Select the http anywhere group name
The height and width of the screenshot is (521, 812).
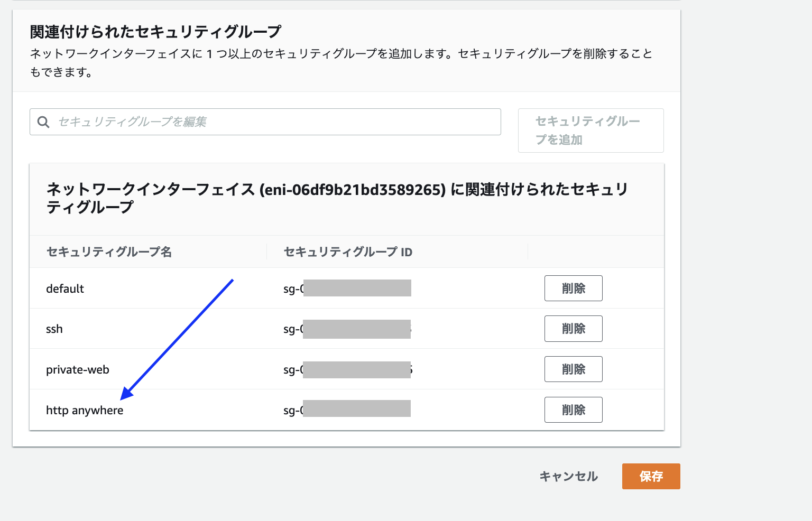point(85,411)
